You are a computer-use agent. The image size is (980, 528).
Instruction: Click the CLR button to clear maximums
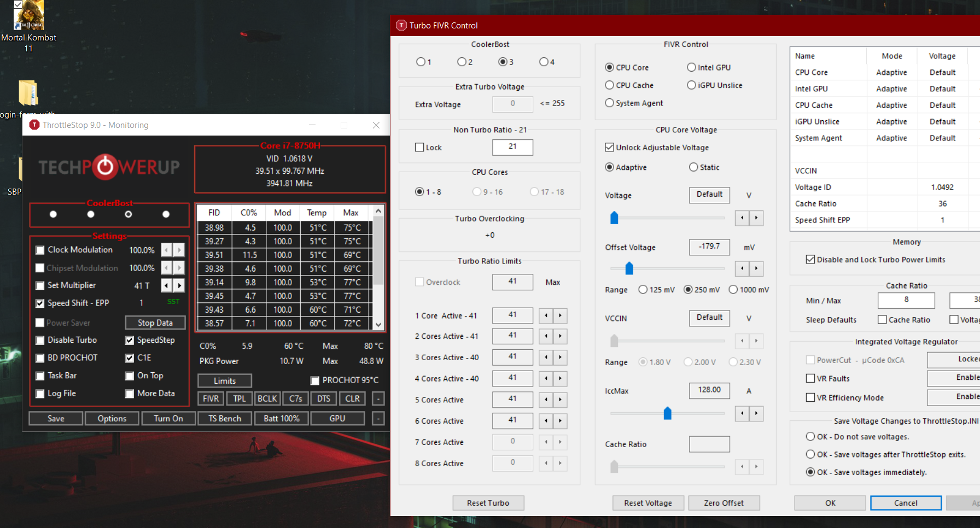pyautogui.click(x=353, y=398)
